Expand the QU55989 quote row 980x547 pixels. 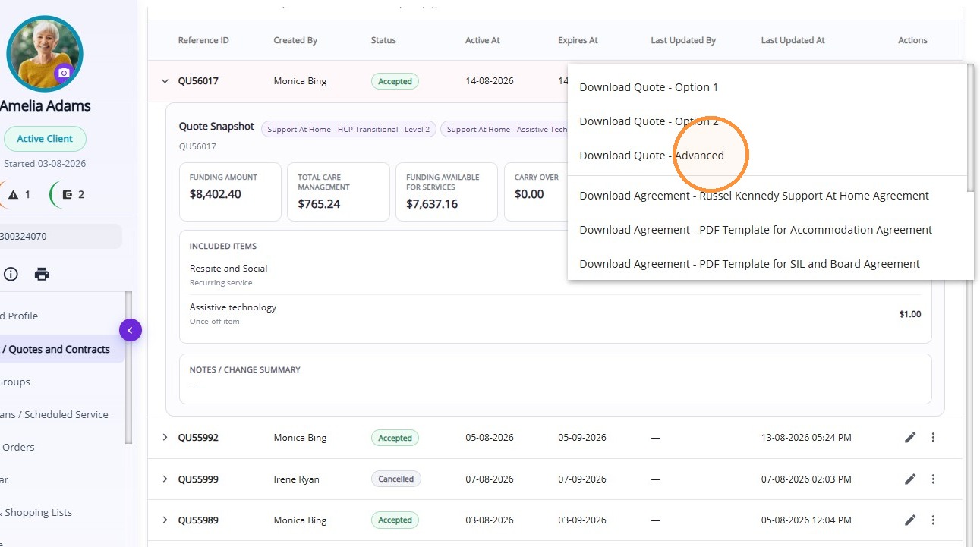165,520
